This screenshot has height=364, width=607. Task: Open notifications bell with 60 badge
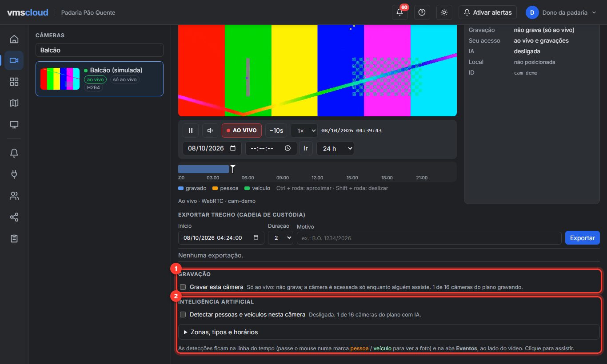click(x=399, y=12)
